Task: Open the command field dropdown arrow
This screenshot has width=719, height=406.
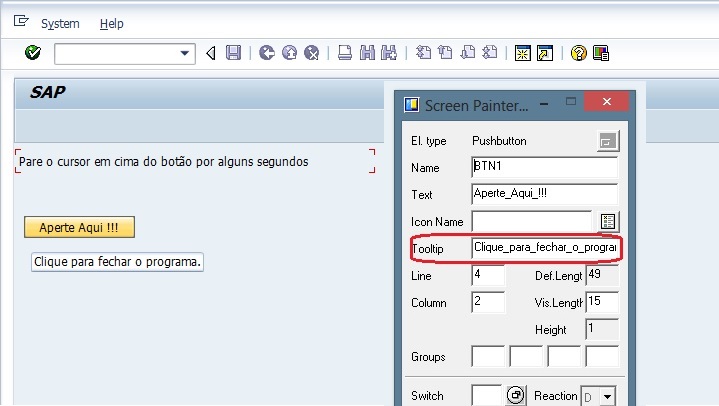Action: click(185, 53)
